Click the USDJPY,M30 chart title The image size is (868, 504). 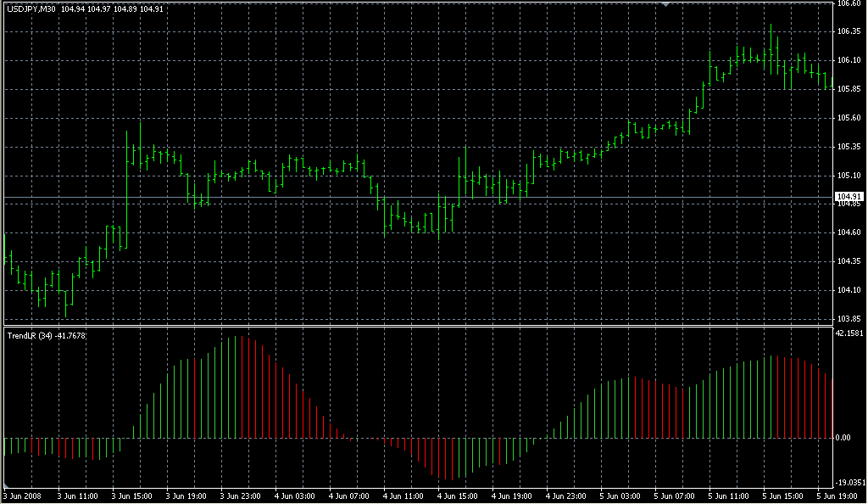tap(31, 9)
